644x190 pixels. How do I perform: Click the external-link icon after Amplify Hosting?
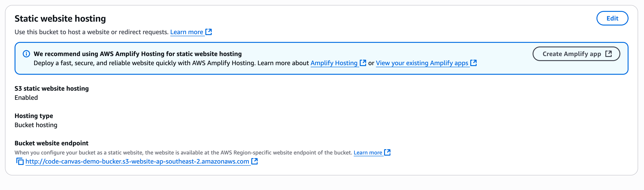[363, 63]
